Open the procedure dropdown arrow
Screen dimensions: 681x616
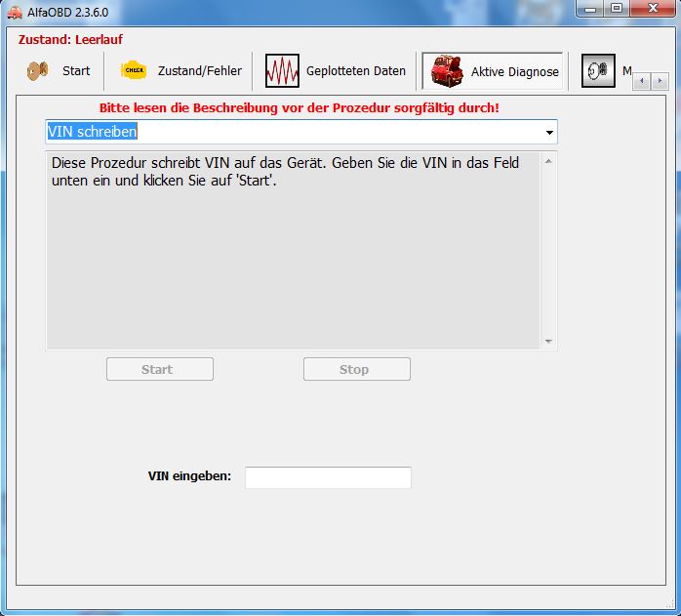pos(549,132)
